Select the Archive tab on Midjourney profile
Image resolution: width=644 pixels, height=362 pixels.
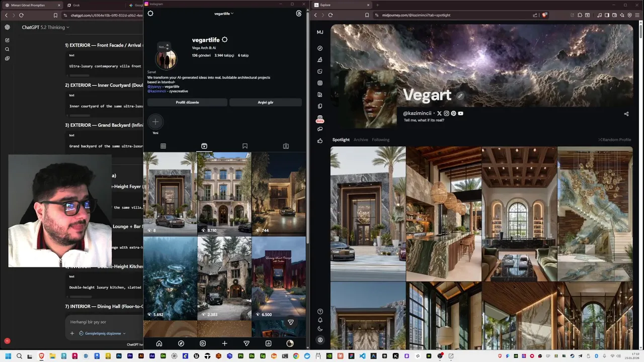(361, 140)
